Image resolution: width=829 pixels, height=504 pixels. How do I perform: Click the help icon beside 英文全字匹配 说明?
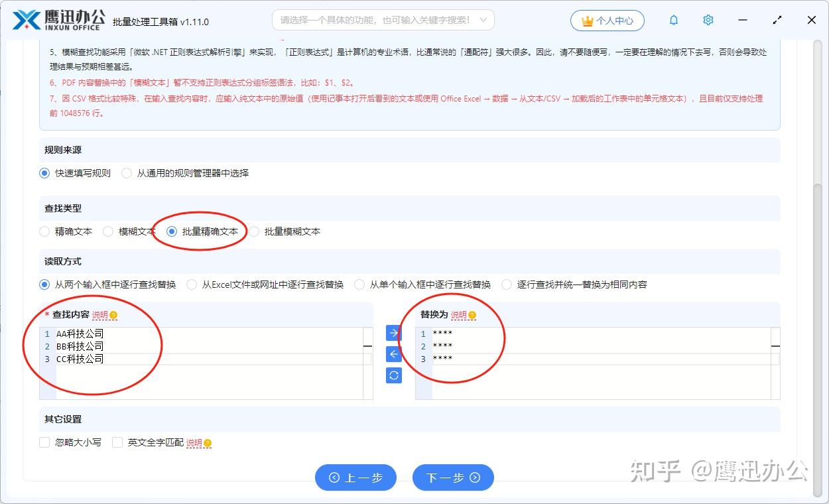(208, 443)
